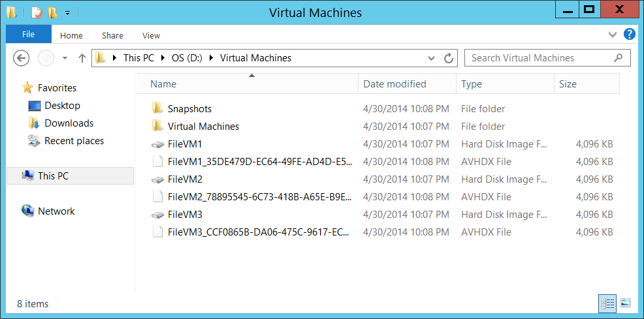Screen dimensions: 644x319
Task: Select the Snapshots folder icon
Action: tap(157, 109)
